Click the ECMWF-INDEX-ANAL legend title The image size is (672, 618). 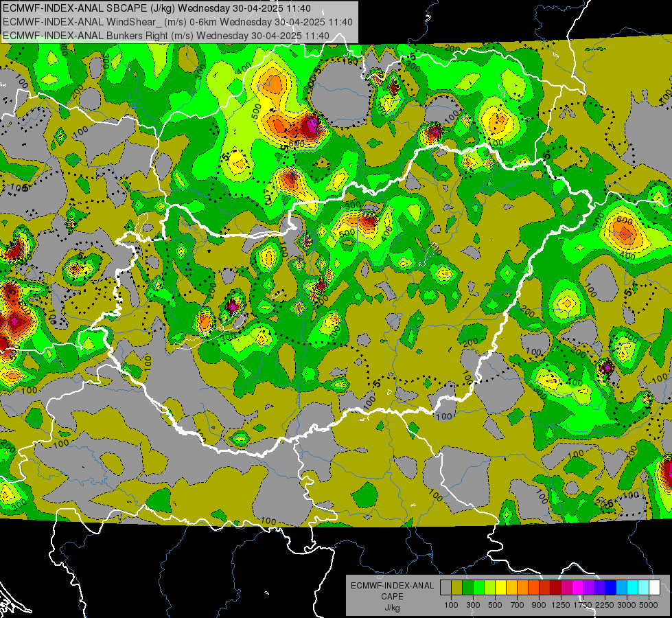click(x=392, y=586)
